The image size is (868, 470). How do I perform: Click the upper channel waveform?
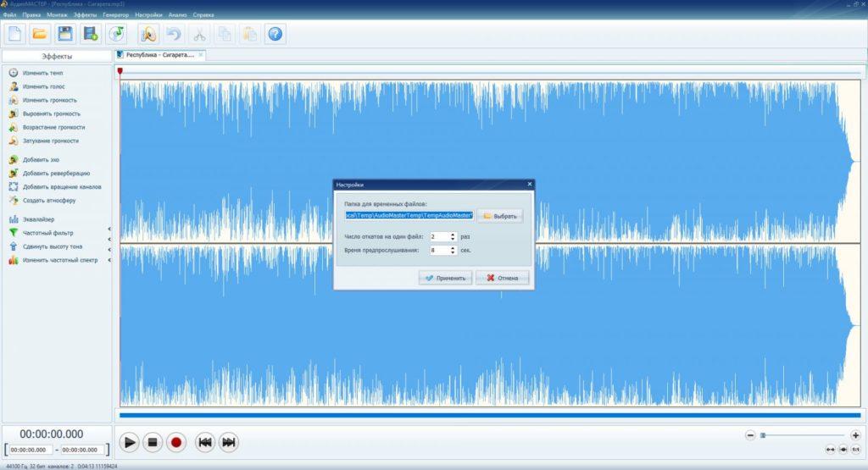tap(490, 162)
